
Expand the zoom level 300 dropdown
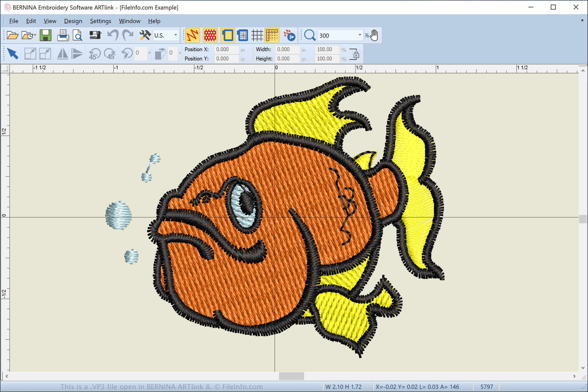tap(360, 35)
